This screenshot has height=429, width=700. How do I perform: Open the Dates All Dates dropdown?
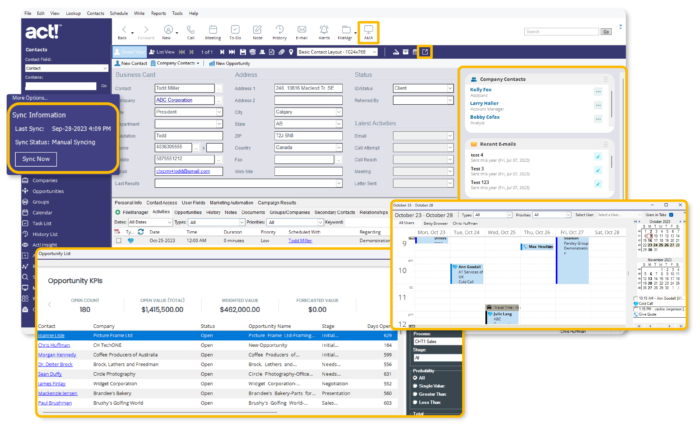click(x=150, y=222)
